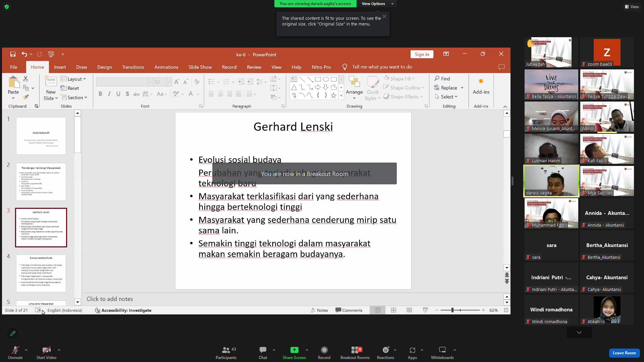Screen dimensions: 644x362
Task: Click Share Screen in Zoom
Action: click(x=294, y=353)
